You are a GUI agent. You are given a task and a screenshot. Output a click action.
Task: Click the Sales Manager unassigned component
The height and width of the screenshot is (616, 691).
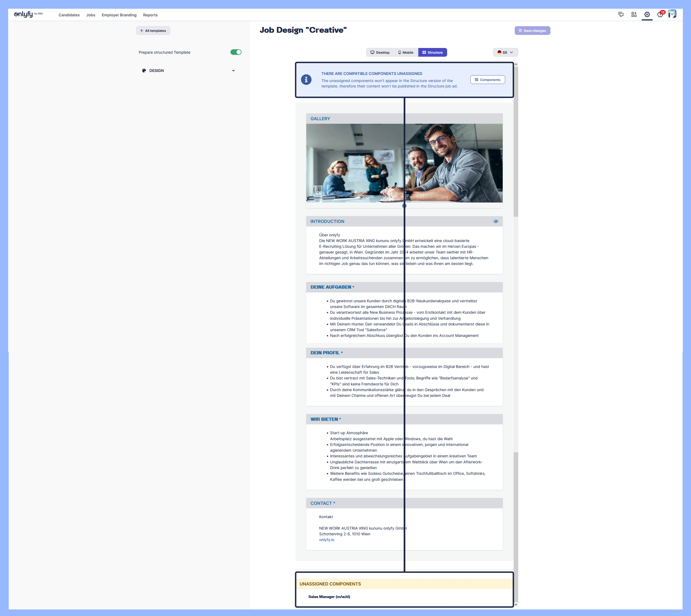[x=329, y=596]
